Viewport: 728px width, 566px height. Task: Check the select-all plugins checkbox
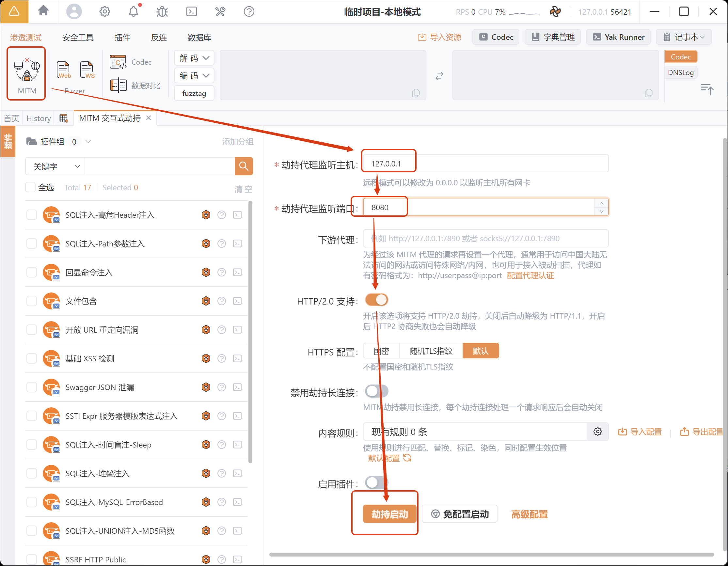(30, 187)
